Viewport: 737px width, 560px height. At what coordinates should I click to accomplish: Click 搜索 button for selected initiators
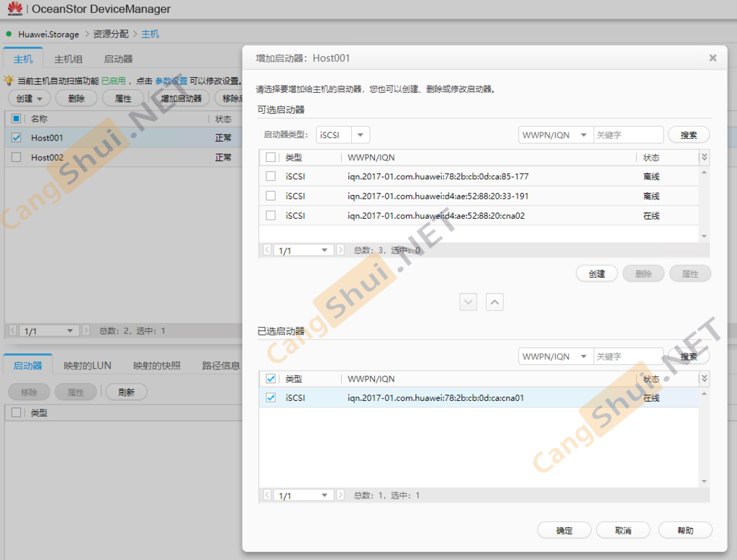(x=689, y=356)
